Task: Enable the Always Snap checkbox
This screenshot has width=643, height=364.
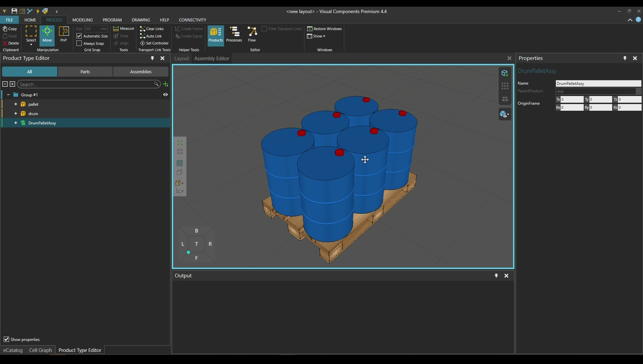Action: click(x=79, y=43)
